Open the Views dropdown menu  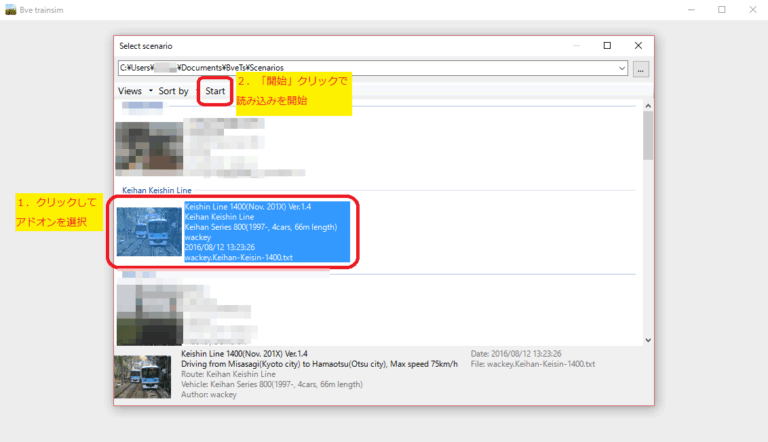pos(135,90)
